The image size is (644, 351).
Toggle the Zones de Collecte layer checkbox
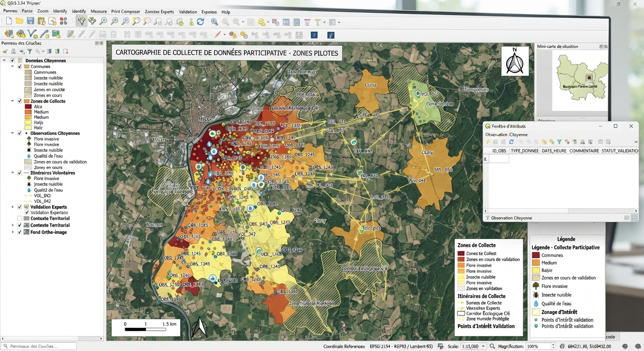pyautogui.click(x=20, y=101)
